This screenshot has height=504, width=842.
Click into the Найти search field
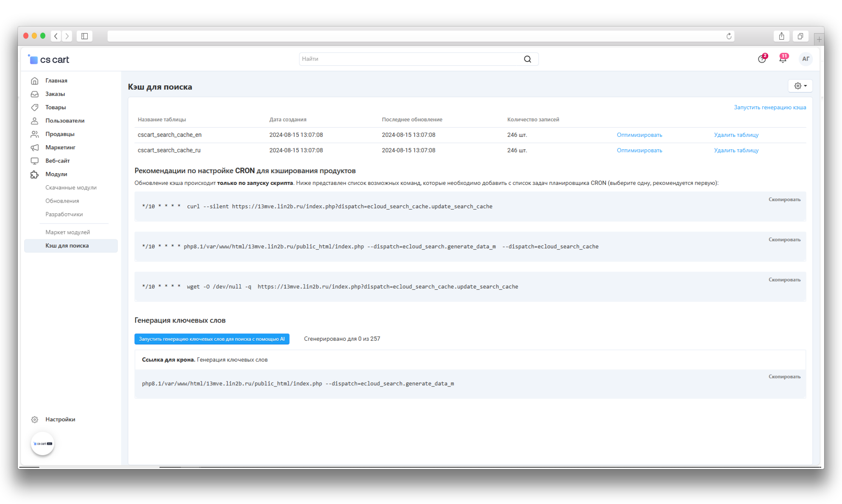pos(408,59)
